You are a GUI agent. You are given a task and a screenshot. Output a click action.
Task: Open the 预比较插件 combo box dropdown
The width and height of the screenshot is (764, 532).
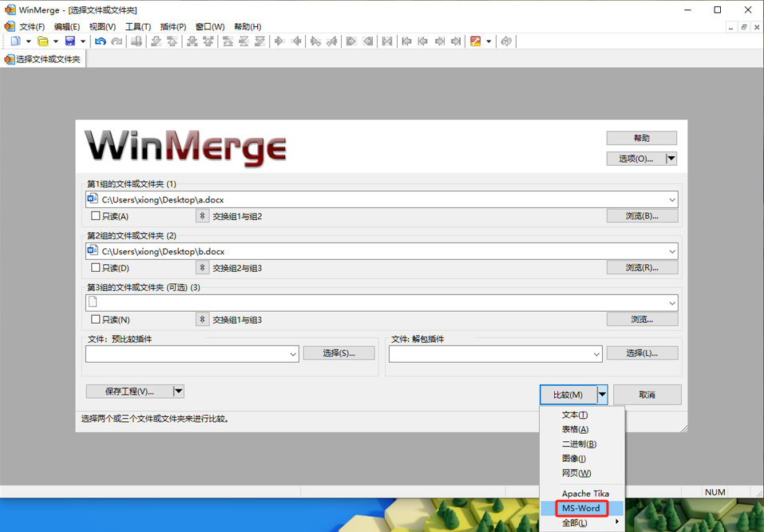coord(293,354)
